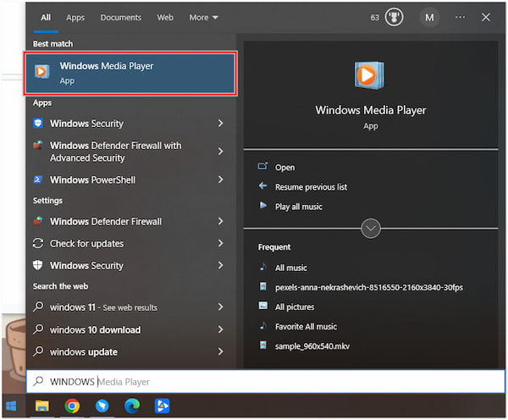This screenshot has width=508, height=420.
Task: Click the All music note icon
Action: pos(263,267)
